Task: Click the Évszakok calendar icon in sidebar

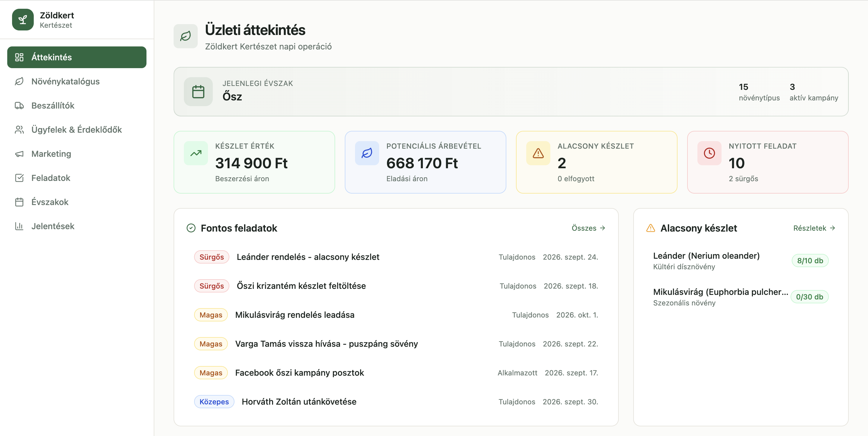Action: [19, 202]
